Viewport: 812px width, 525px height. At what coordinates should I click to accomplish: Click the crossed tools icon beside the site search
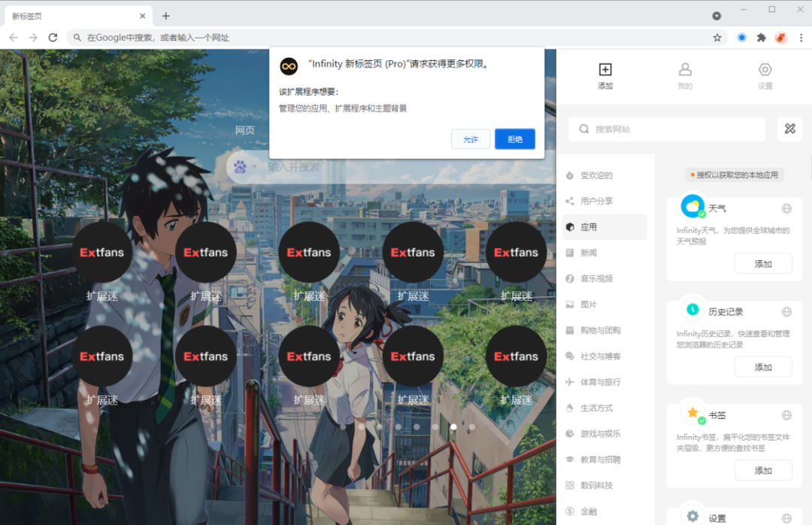[789, 129]
